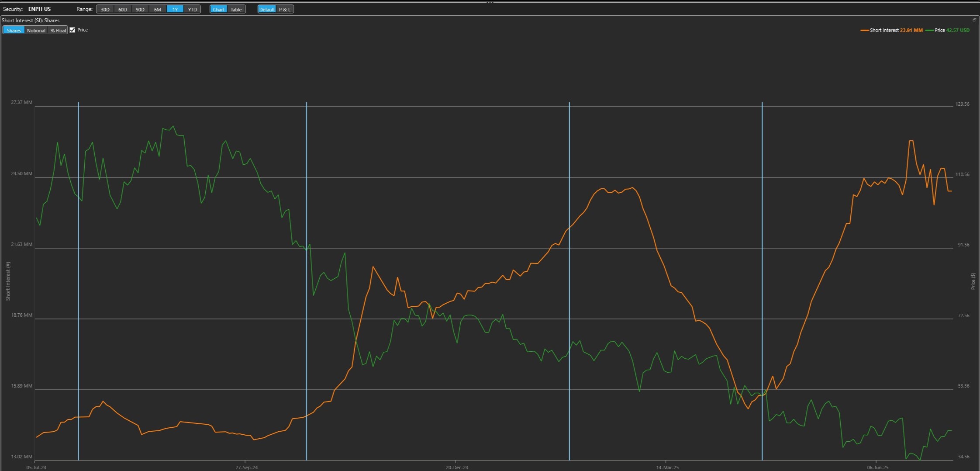980x471 pixels.
Task: Click the 06-Jun-25 date label
Action: point(878,468)
